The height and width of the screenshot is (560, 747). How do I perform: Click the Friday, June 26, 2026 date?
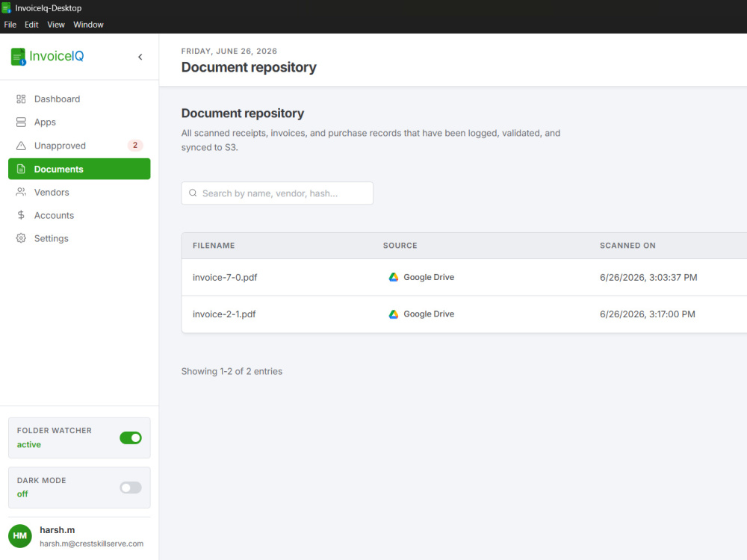click(229, 51)
